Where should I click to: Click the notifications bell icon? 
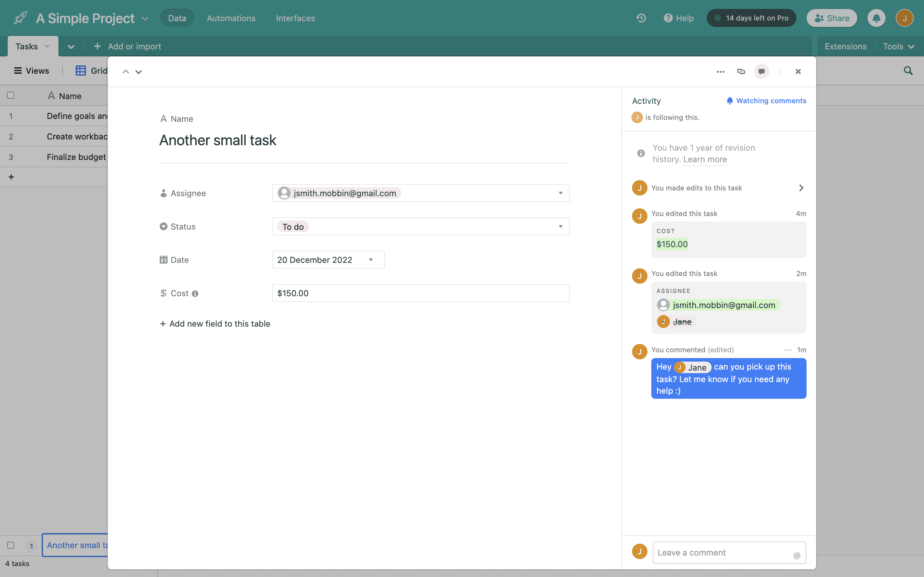[x=876, y=18]
